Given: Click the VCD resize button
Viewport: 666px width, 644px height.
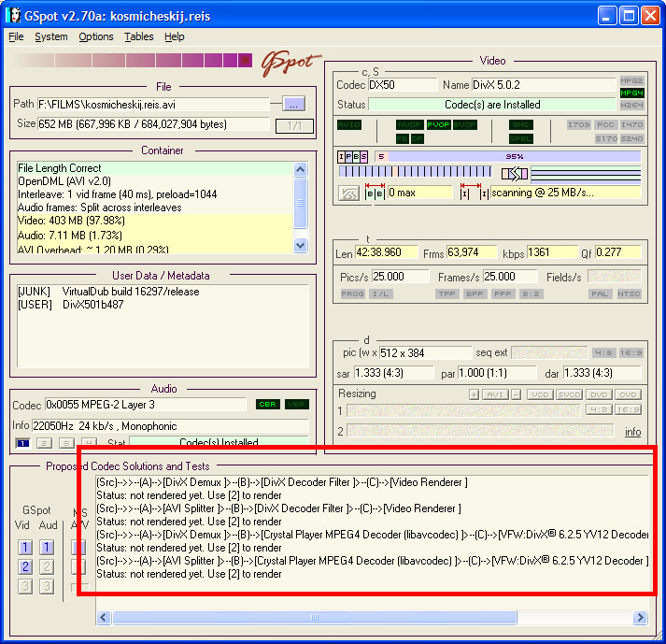Looking at the screenshot, I should [540, 394].
